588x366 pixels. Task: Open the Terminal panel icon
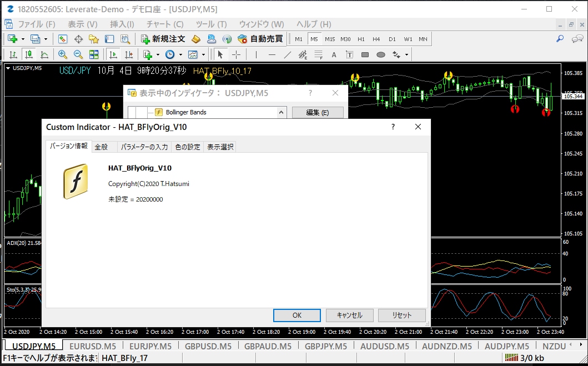[109, 39]
